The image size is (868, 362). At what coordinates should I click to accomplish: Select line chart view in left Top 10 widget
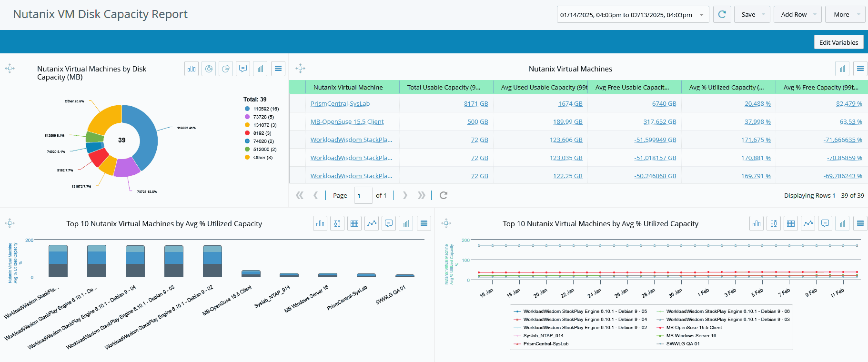tap(372, 223)
